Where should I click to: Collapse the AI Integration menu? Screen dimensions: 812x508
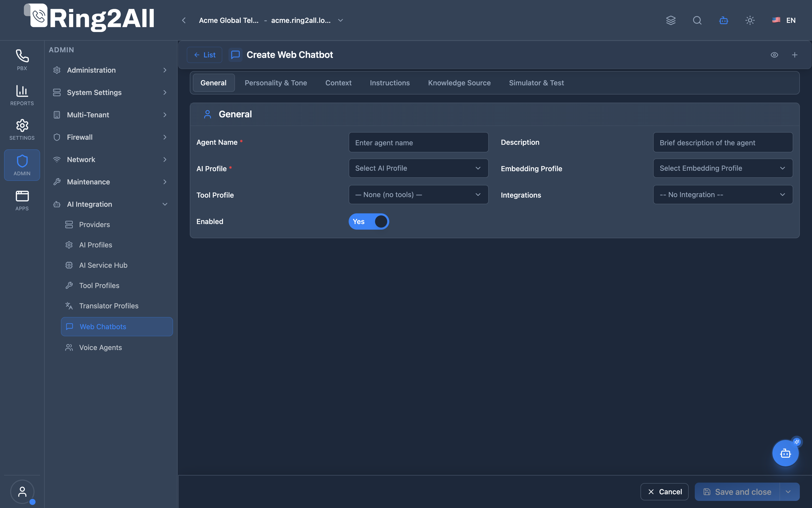tap(110, 204)
